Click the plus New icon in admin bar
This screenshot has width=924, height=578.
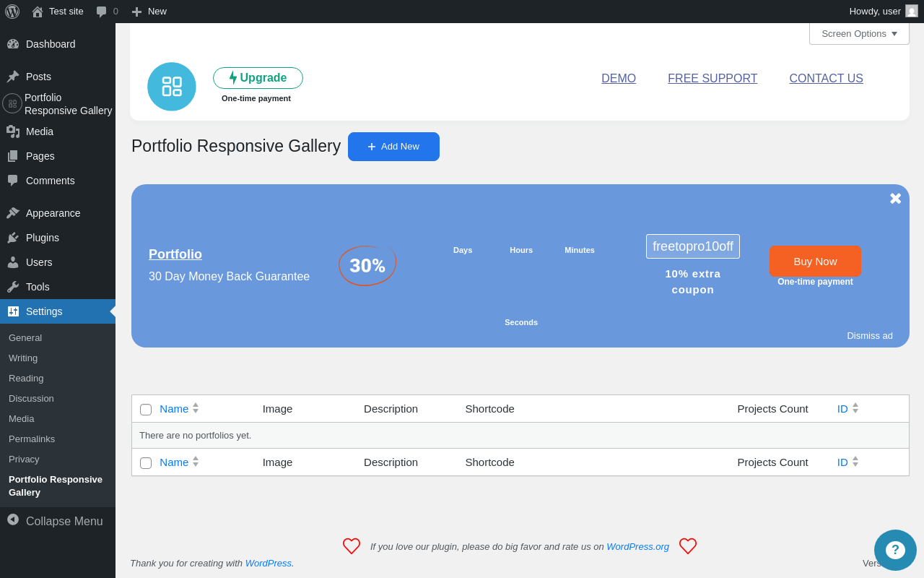click(137, 12)
